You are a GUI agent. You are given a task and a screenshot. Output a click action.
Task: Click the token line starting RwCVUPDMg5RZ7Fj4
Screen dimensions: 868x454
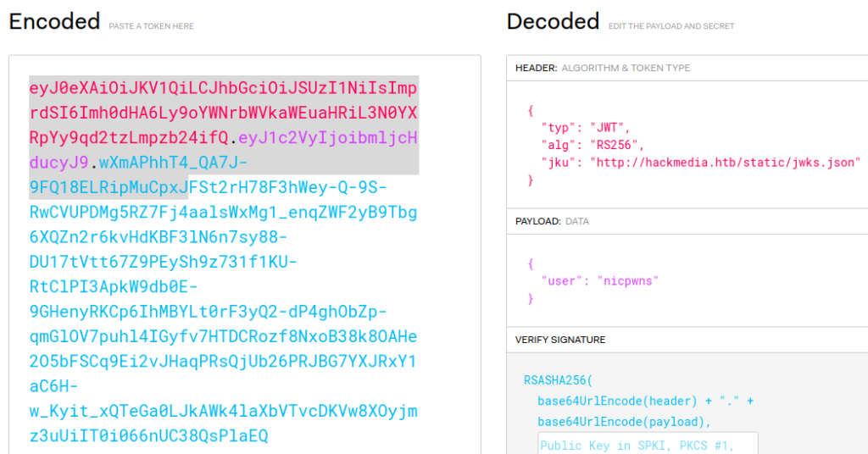223,213
